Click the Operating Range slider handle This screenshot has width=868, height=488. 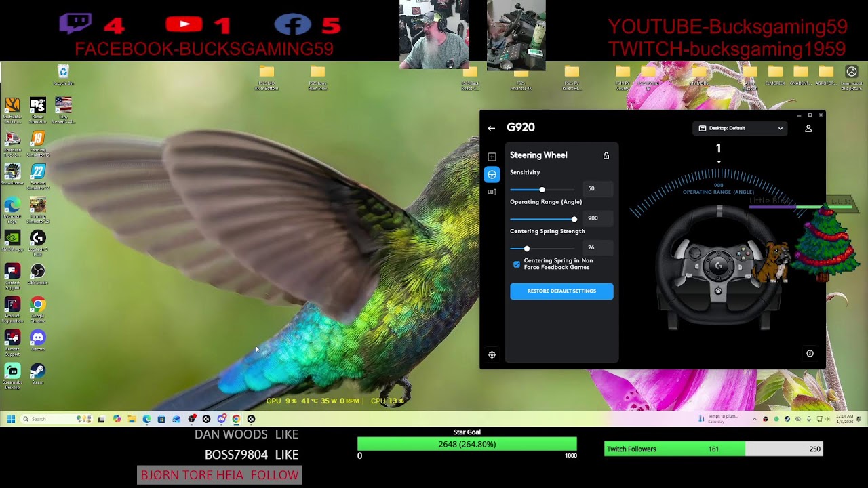pos(574,219)
